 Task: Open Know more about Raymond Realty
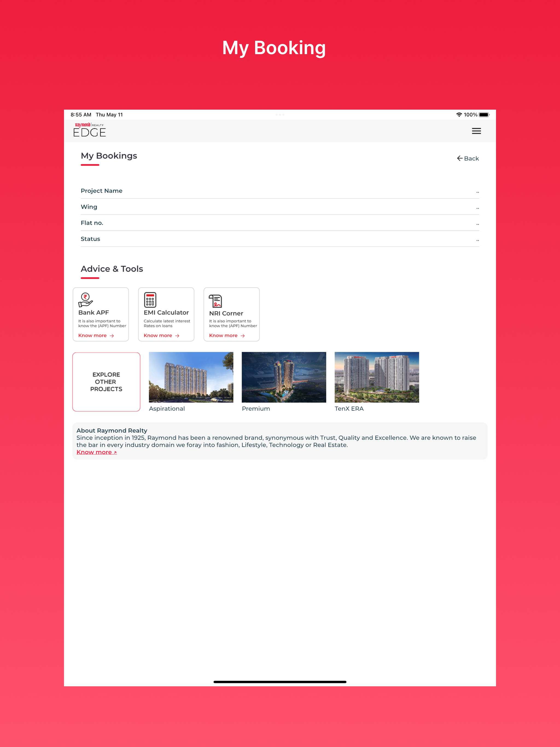(x=97, y=452)
